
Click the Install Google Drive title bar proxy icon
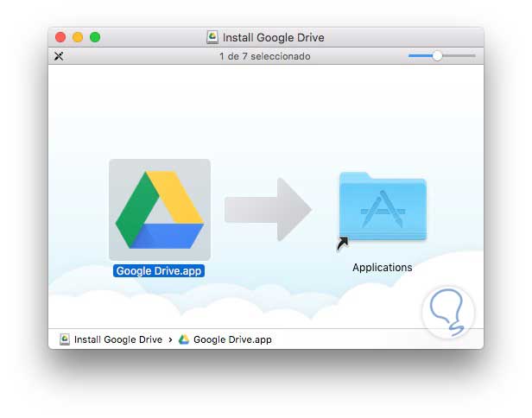point(212,37)
